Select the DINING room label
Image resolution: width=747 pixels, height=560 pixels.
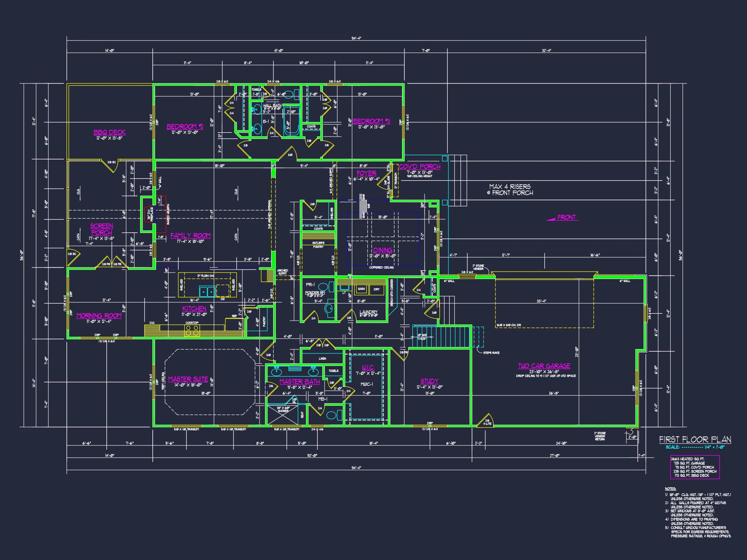[x=382, y=250]
